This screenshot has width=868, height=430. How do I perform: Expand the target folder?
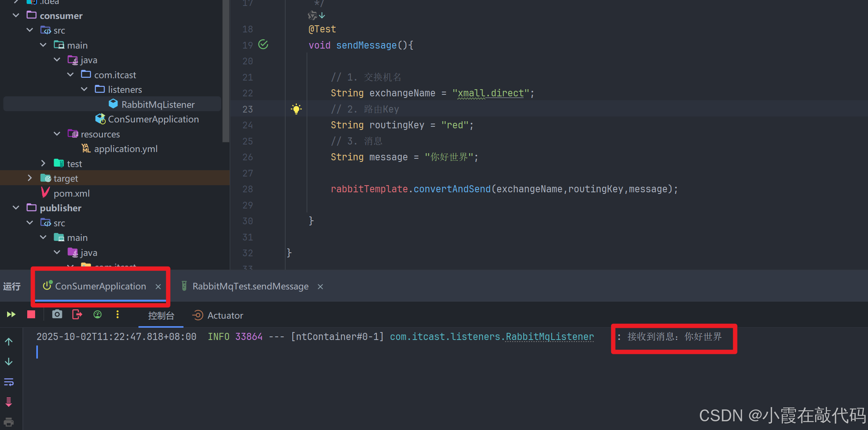tap(30, 178)
